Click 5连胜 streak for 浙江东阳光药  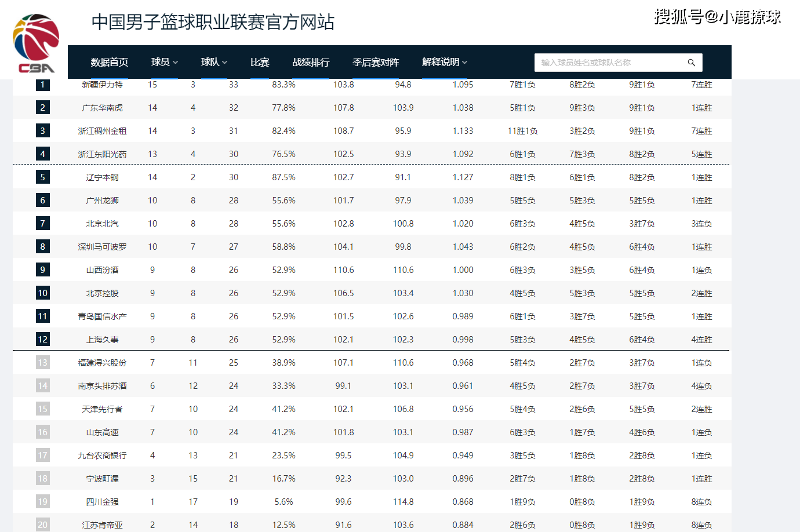(x=701, y=154)
